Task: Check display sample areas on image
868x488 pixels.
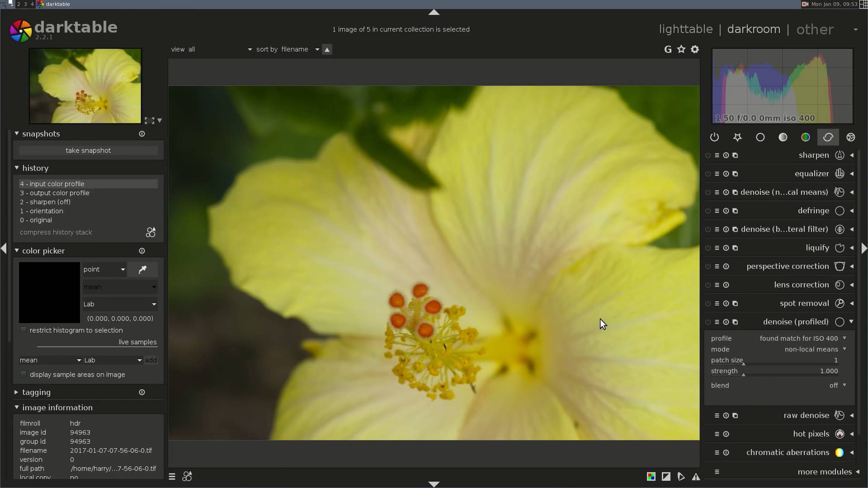Action: pos(24,375)
